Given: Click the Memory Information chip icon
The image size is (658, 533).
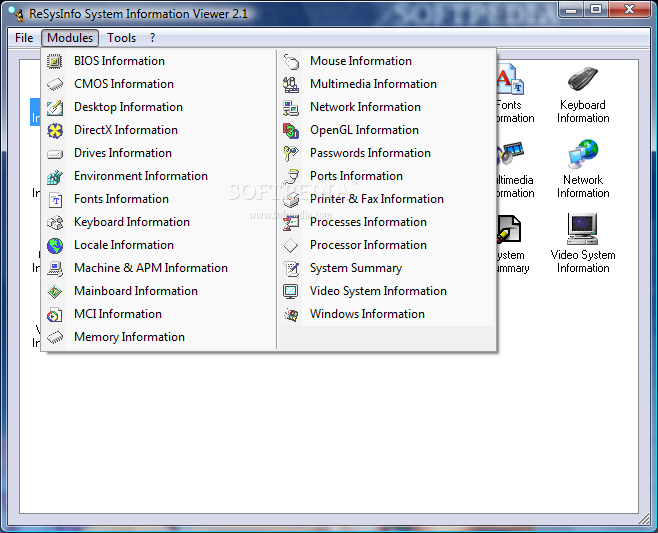Looking at the screenshot, I should (x=55, y=337).
